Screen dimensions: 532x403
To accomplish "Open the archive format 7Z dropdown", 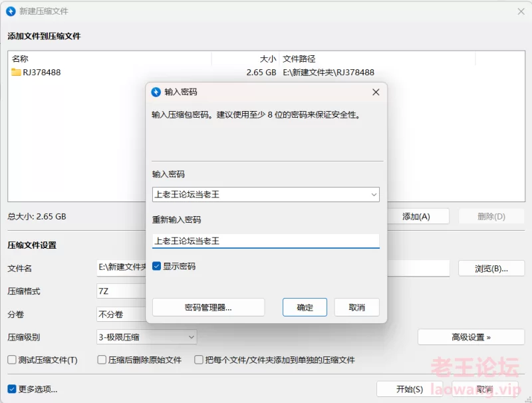I will point(121,291).
